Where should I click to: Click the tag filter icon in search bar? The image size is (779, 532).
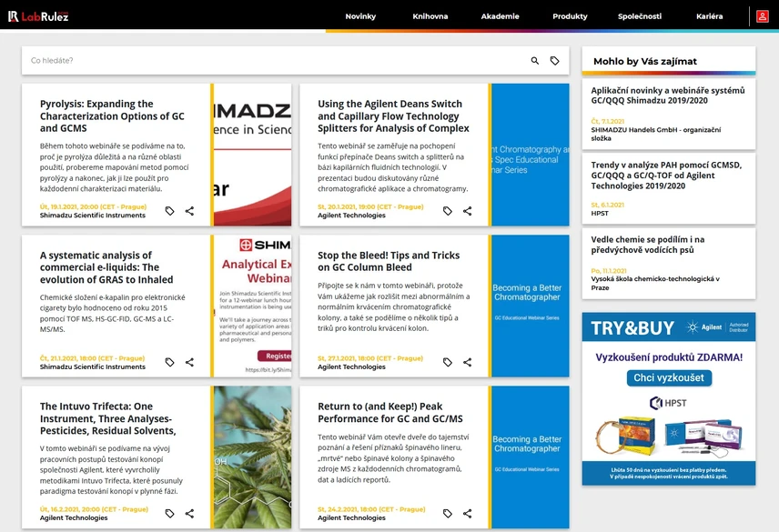point(554,61)
